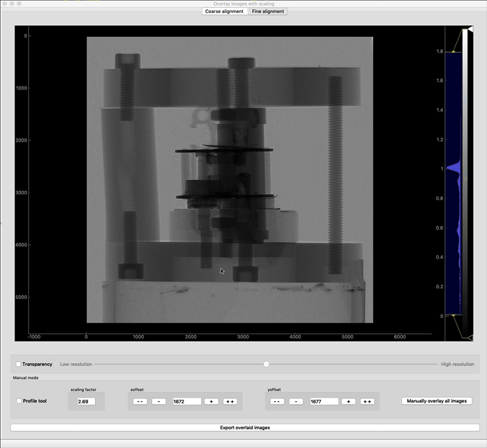This screenshot has height=448, width=487.
Task: Decrease xoffset by large step (--)
Action: (140, 401)
